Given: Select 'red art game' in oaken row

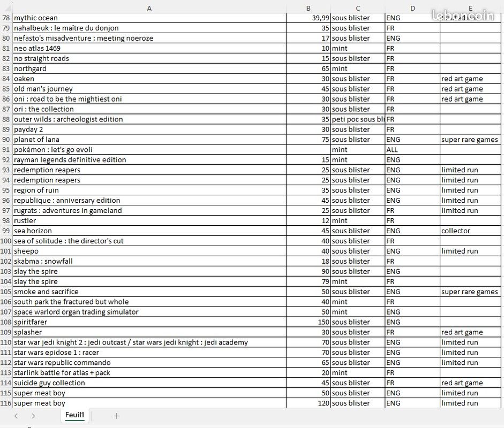Looking at the screenshot, I should pyautogui.click(x=470, y=79).
